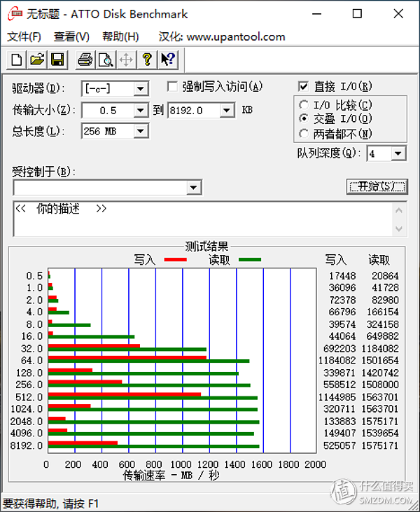Click the red write legend swatch
This screenshot has width=420, height=512.
point(176,260)
